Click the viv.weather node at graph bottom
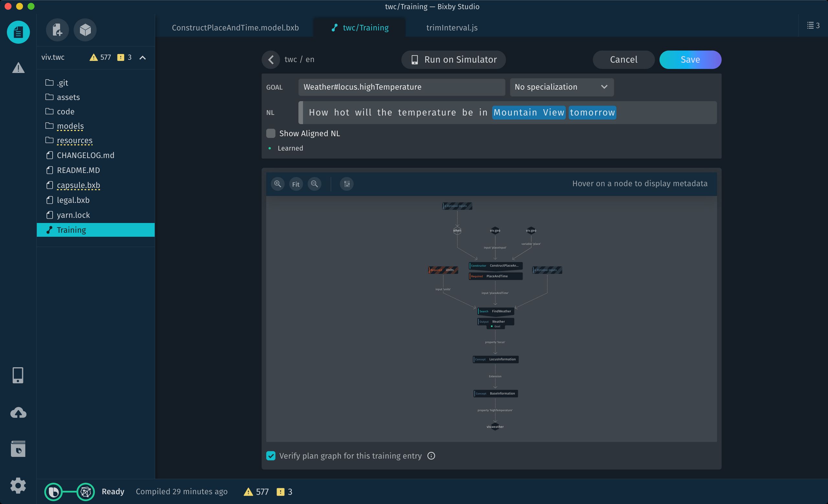 495,427
